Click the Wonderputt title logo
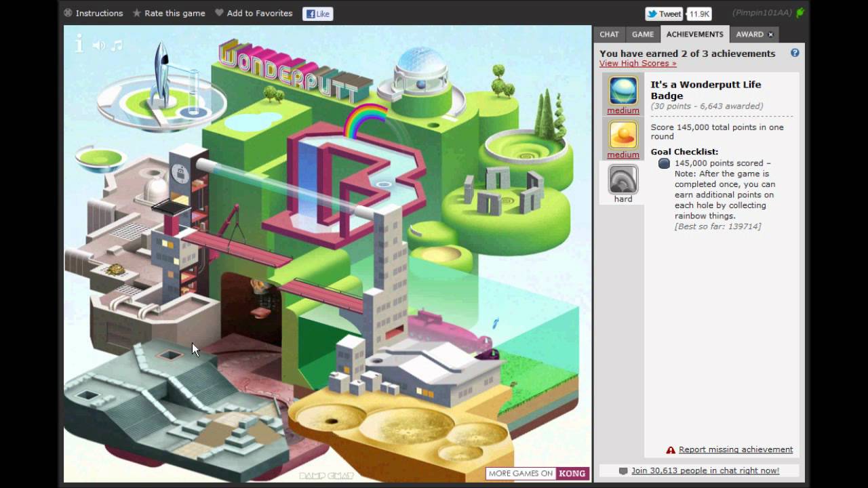 coord(296,70)
